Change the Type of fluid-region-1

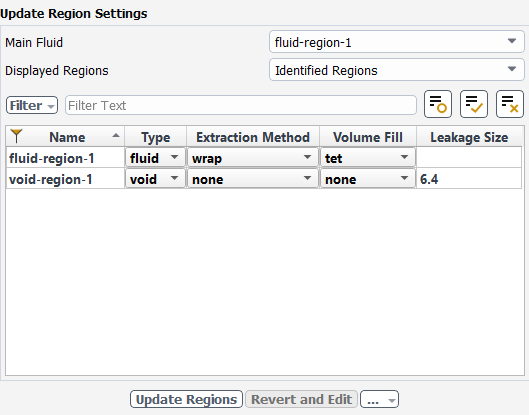pyautogui.click(x=155, y=158)
